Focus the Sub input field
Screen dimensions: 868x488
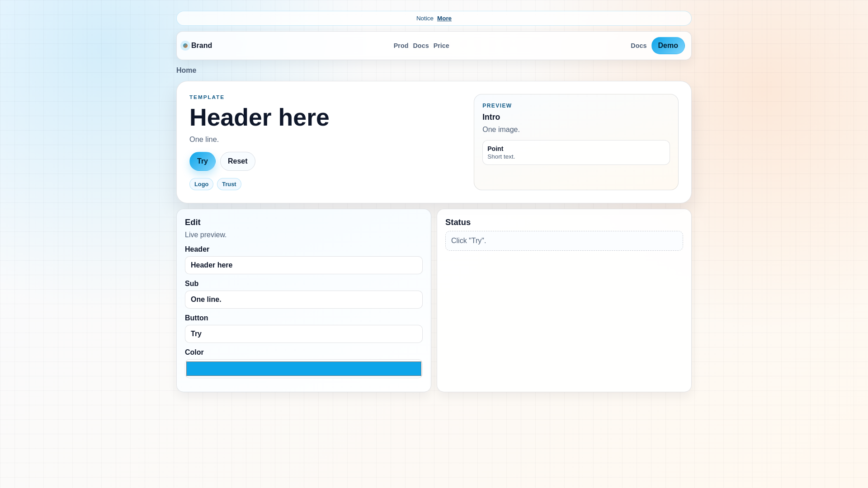[304, 300]
